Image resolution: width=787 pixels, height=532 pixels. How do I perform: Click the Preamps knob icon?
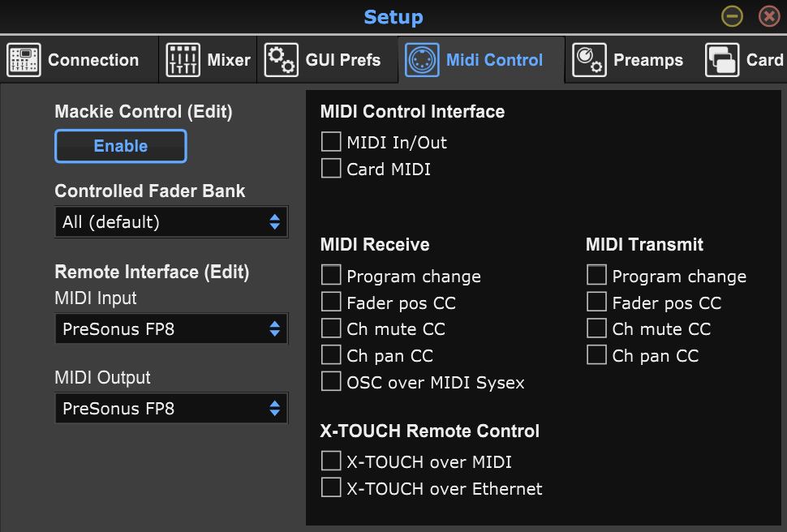point(589,60)
